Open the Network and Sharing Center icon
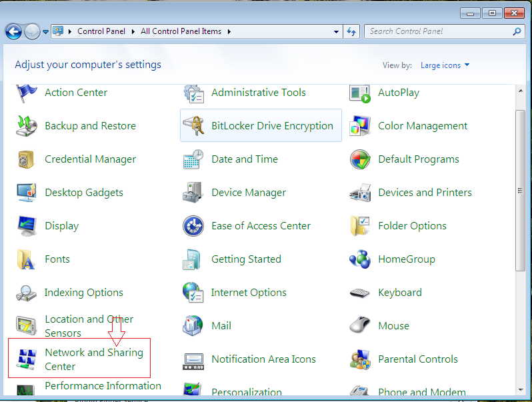This screenshot has height=402, width=532. click(26, 359)
